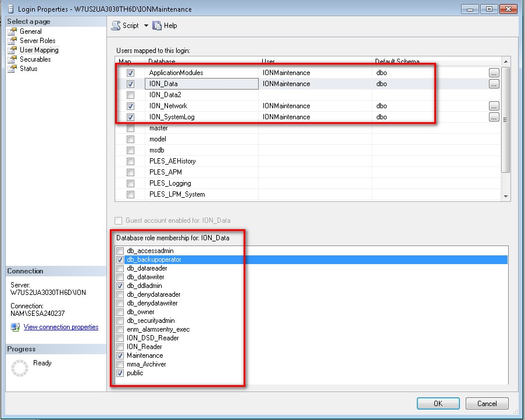This screenshot has height=420, width=525.
Task: Open the General page
Action: click(x=31, y=31)
